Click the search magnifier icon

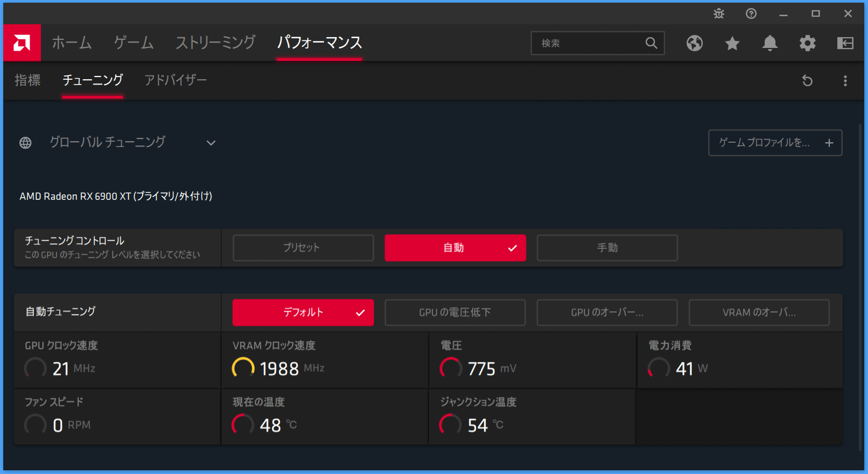tap(651, 43)
